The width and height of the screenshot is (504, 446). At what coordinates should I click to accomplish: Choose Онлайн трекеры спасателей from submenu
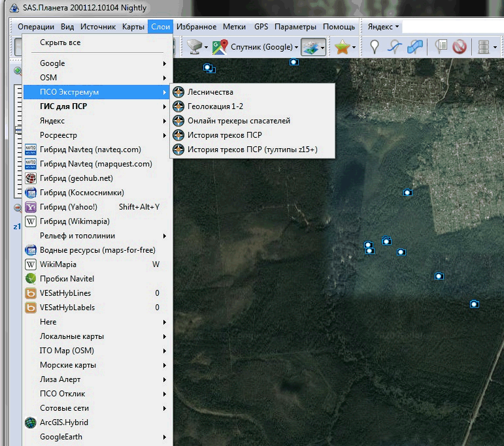coord(239,121)
